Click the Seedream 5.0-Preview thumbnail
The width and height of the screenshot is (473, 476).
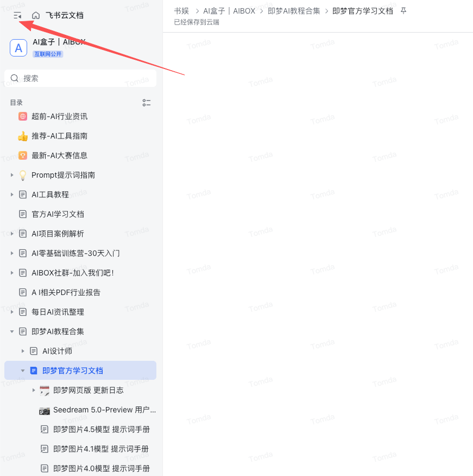click(45, 410)
